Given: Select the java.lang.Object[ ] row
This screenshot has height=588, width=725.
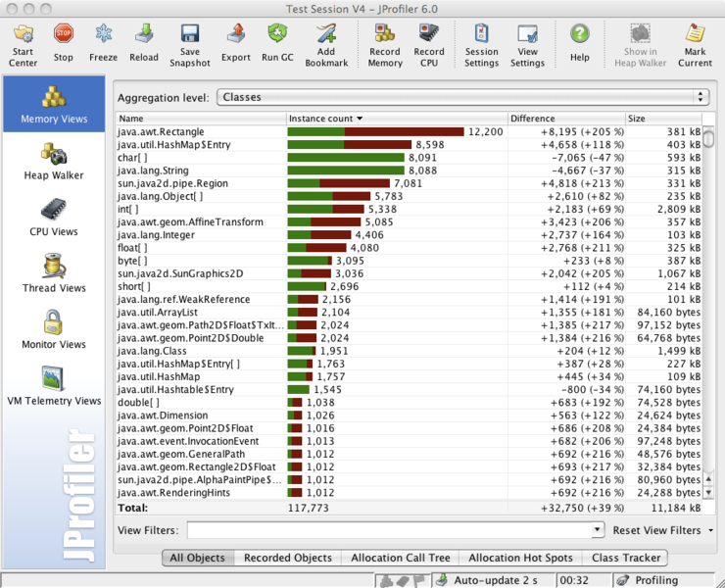Looking at the screenshot, I should tap(410, 196).
